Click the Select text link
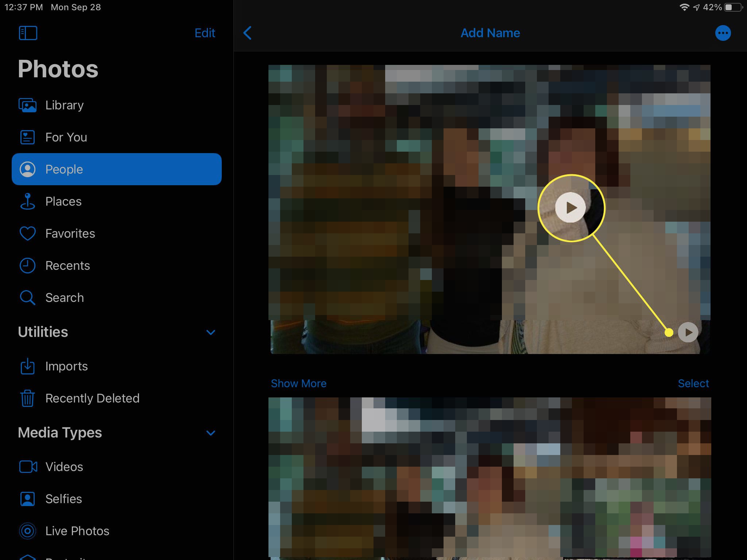Image resolution: width=747 pixels, height=560 pixels. [693, 383]
